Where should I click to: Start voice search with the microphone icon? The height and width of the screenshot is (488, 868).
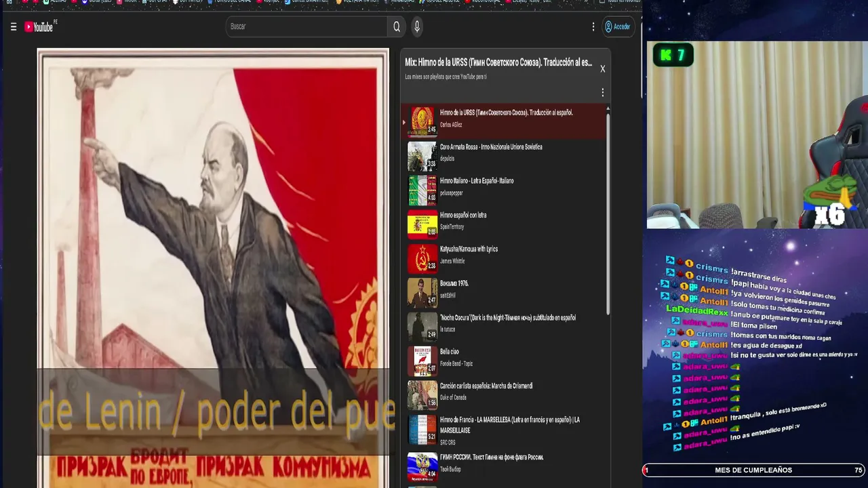(417, 26)
